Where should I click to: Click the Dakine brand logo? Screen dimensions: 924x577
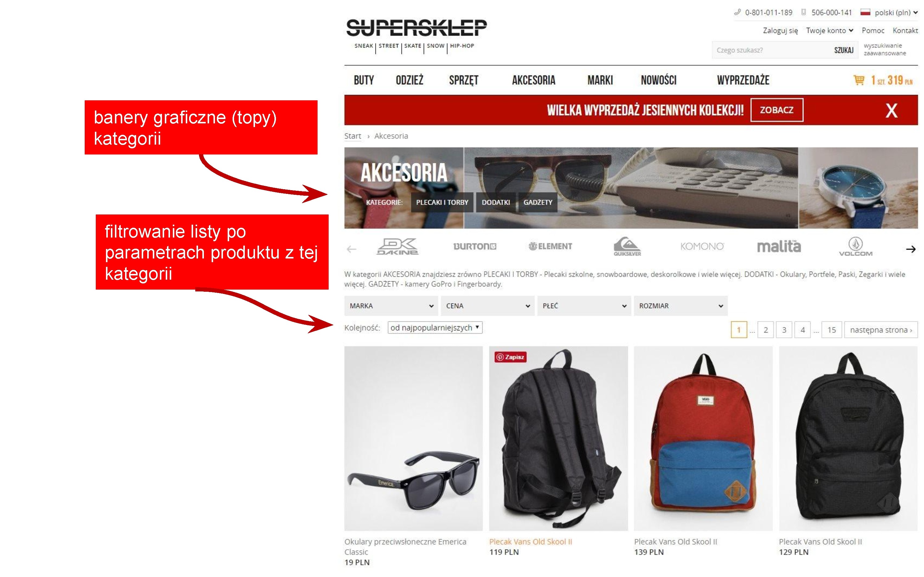click(x=397, y=246)
